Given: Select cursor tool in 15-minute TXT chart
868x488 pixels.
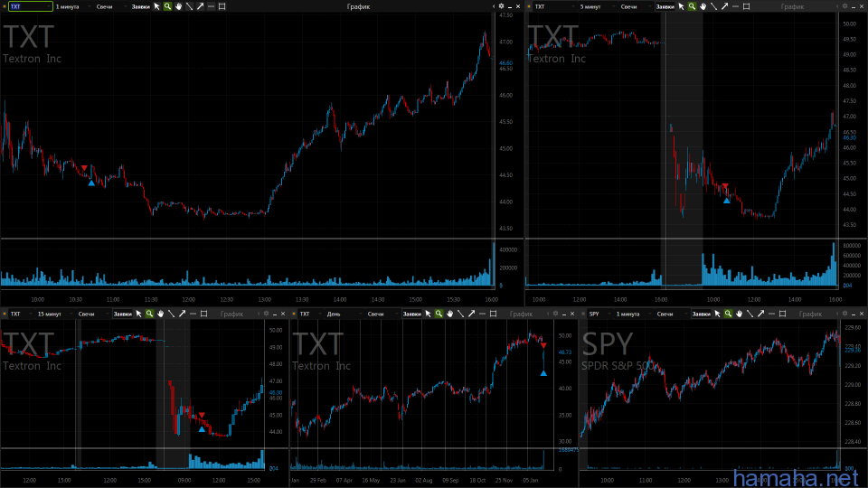Looking at the screenshot, I should (139, 314).
